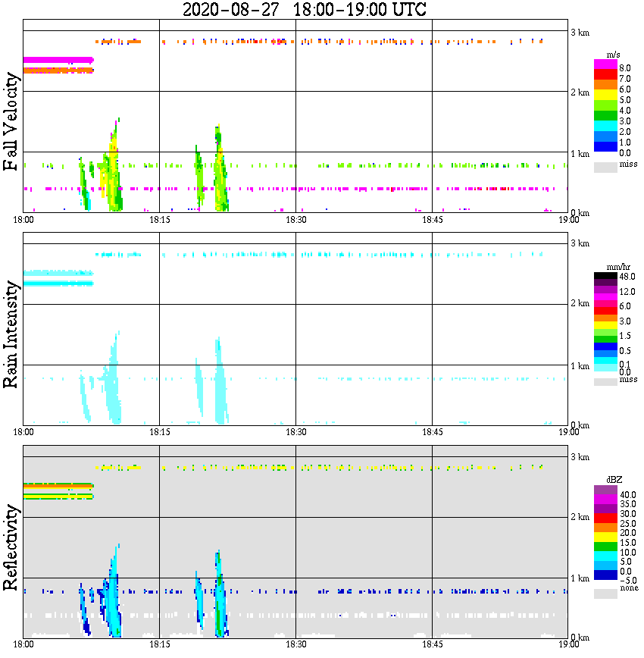Click the solid magenta band in the Fall Velocity plot
Screen dimensions: 644x658
(x=58, y=60)
